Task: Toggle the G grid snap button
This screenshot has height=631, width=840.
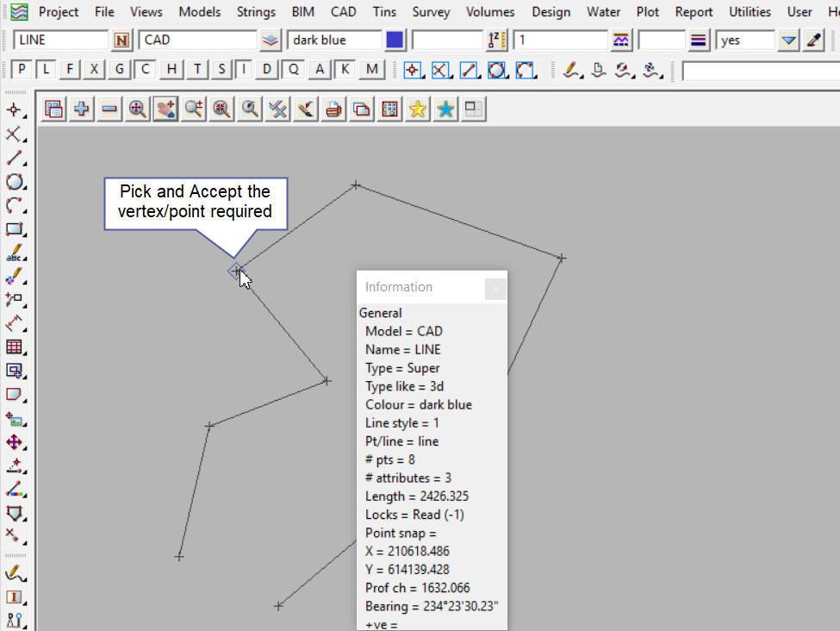Action: tap(120, 70)
